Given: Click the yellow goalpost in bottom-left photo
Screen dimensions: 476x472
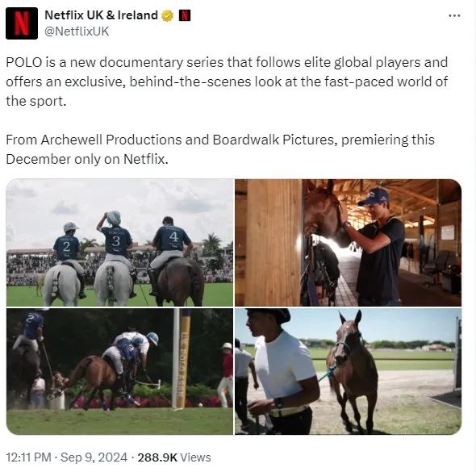Looking at the screenshot, I should pyautogui.click(x=183, y=358).
